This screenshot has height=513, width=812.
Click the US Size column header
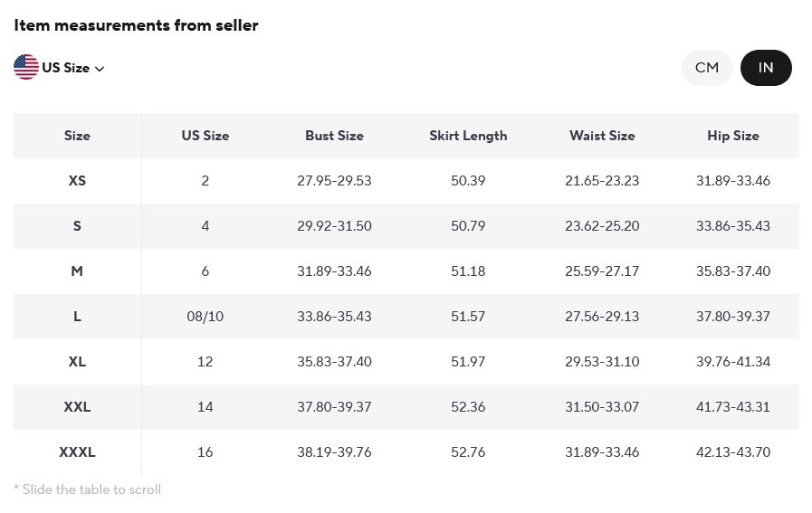205,136
